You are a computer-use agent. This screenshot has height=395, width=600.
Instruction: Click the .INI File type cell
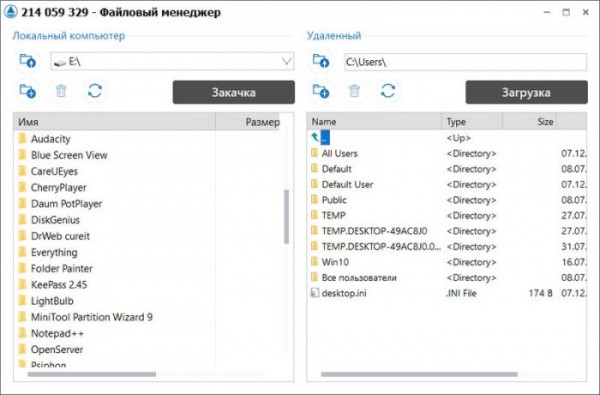point(461,293)
